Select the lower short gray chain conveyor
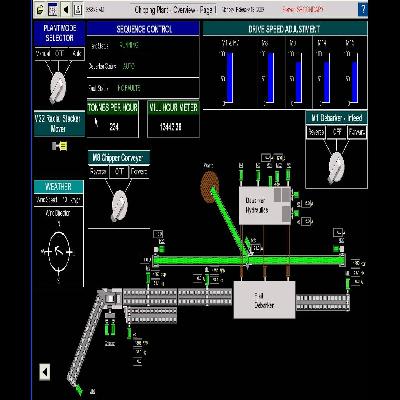This screenshot has height=400, width=400. [x=152, y=315]
